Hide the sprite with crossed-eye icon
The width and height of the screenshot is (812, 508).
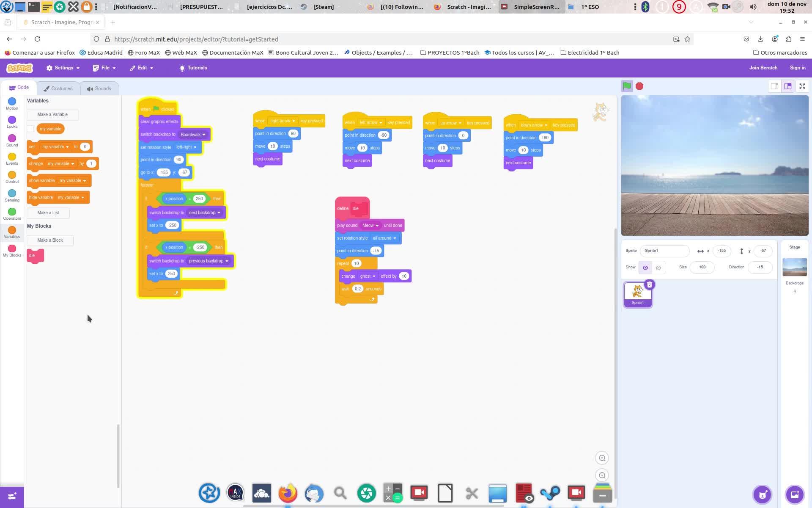[658, 268]
